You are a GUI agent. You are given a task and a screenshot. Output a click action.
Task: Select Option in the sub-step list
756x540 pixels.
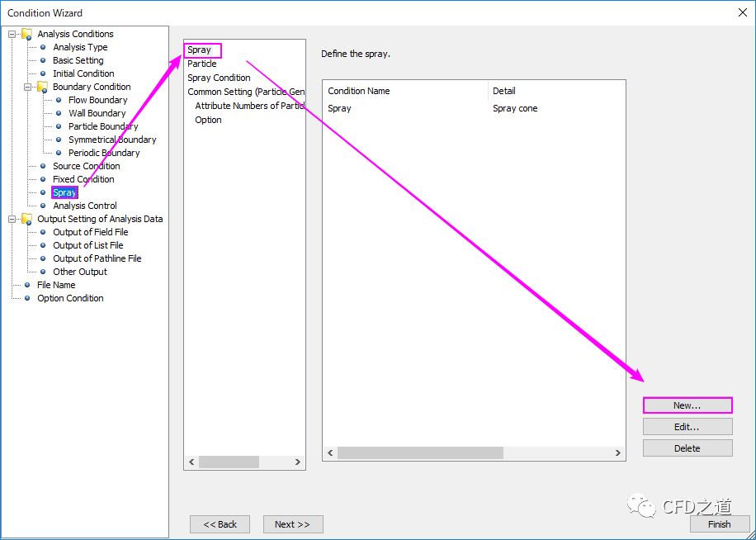(208, 120)
